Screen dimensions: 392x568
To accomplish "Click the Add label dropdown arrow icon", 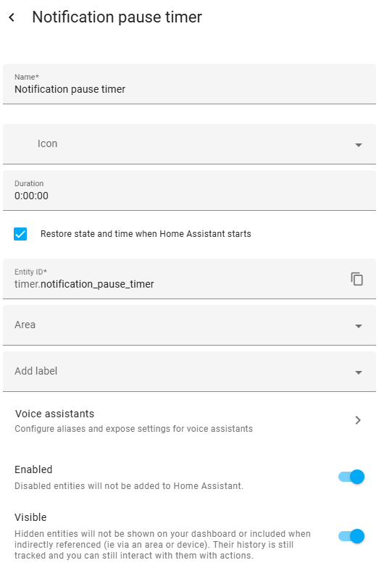I will 358,372.
